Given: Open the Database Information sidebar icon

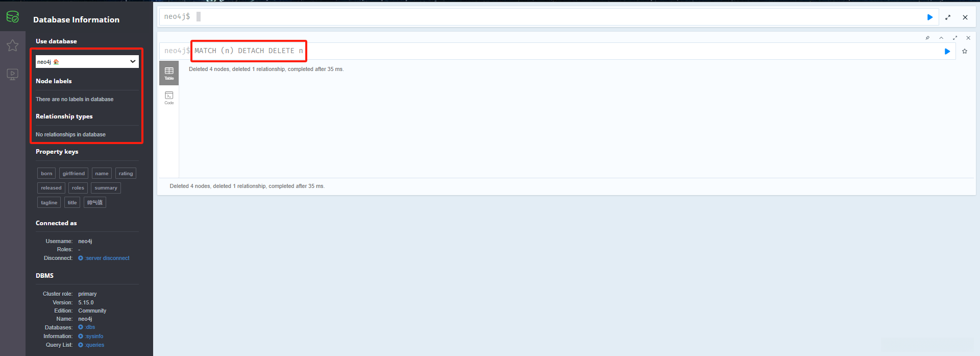Looking at the screenshot, I should pyautogui.click(x=13, y=17).
